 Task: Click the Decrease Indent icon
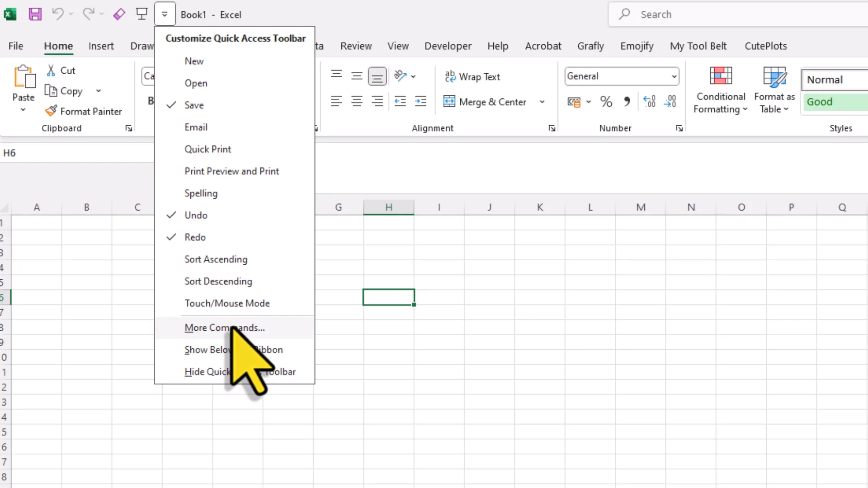click(x=400, y=101)
